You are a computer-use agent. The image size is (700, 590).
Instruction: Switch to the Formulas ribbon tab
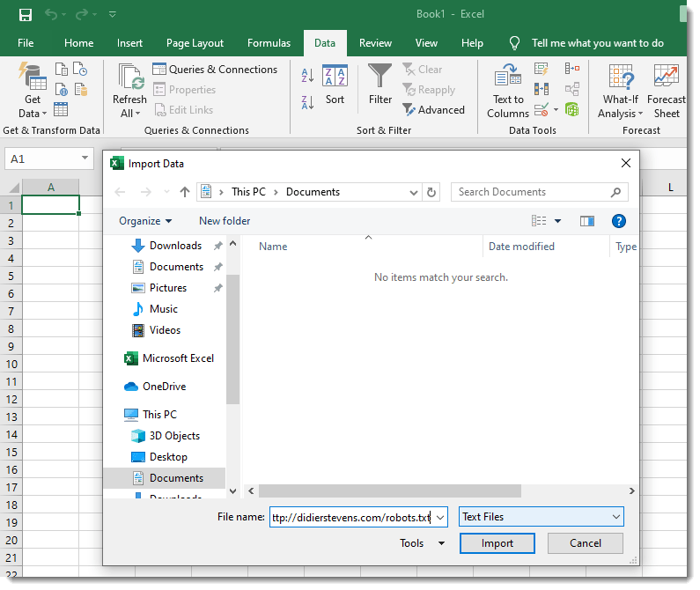pos(269,43)
